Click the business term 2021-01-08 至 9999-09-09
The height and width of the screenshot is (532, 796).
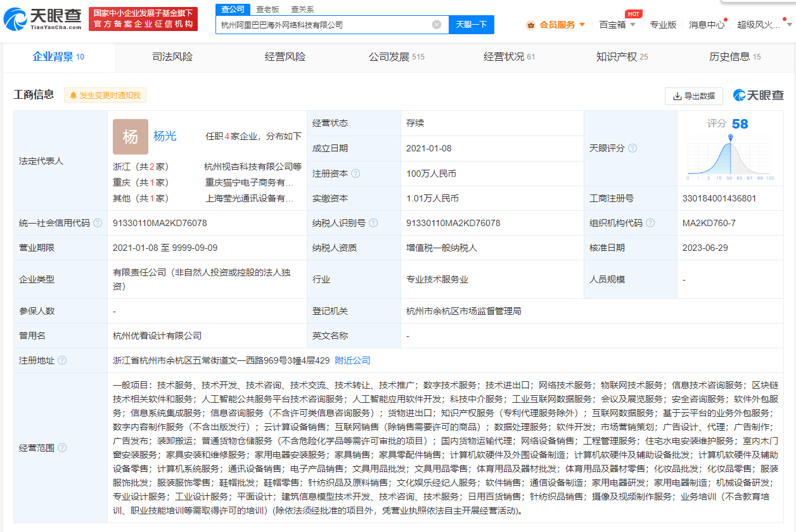pos(165,248)
